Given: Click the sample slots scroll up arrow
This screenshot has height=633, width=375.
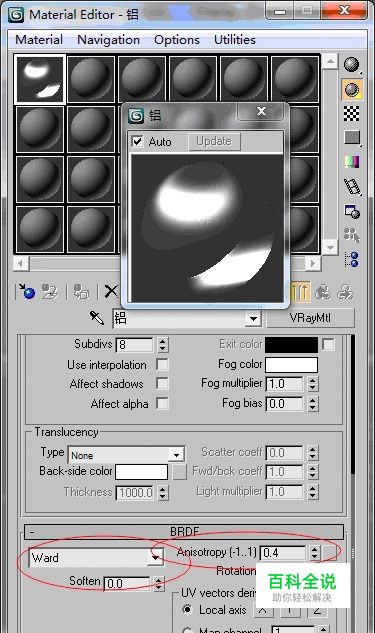Looking at the screenshot, I should pyautogui.click(x=330, y=61).
